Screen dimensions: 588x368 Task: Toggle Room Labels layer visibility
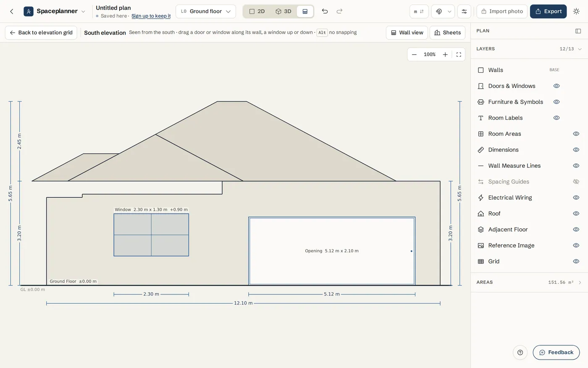pos(556,118)
